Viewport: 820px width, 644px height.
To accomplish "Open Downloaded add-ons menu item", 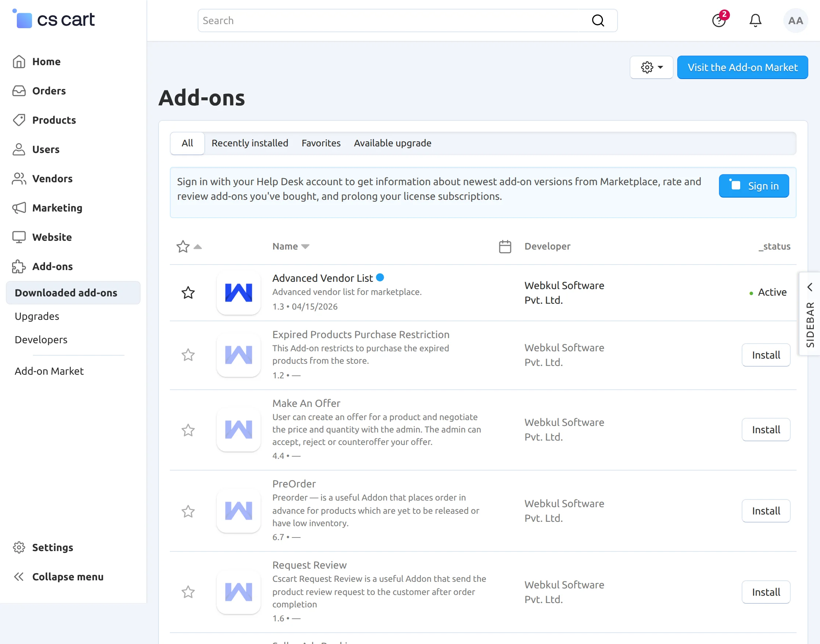I will click(x=73, y=293).
